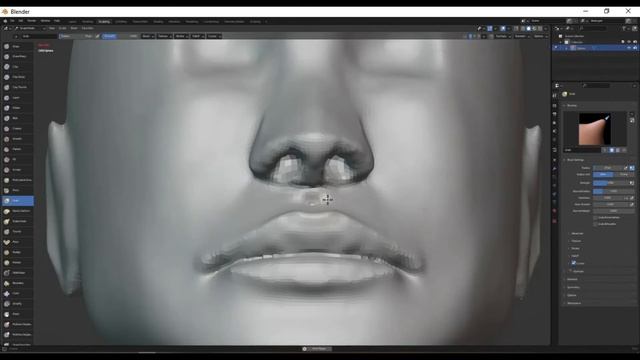Viewport: 640px width, 360px height.
Task: Toggle X-axis symmetry in viewport header
Action: pos(470,36)
